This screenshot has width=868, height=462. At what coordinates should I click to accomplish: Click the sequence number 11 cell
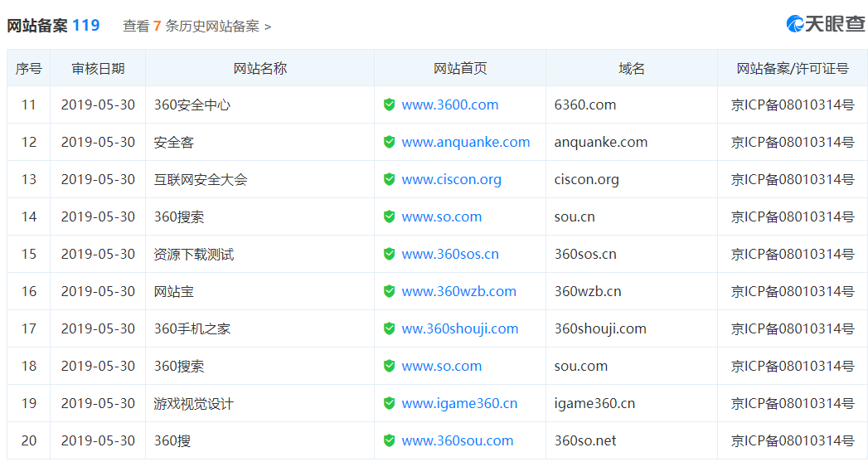coord(29,105)
